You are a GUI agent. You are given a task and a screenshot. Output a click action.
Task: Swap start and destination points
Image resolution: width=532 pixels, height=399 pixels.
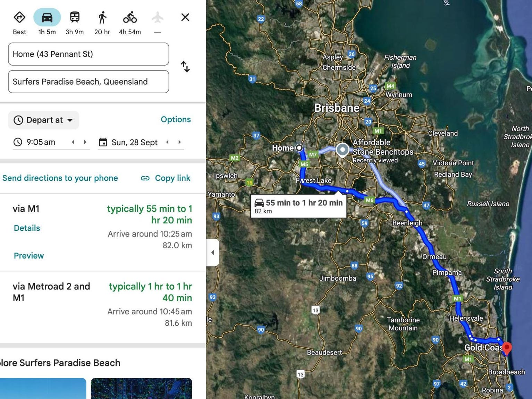click(185, 67)
